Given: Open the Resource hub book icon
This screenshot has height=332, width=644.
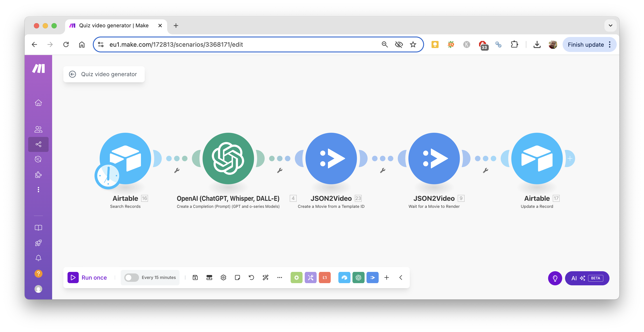Looking at the screenshot, I should click(38, 228).
